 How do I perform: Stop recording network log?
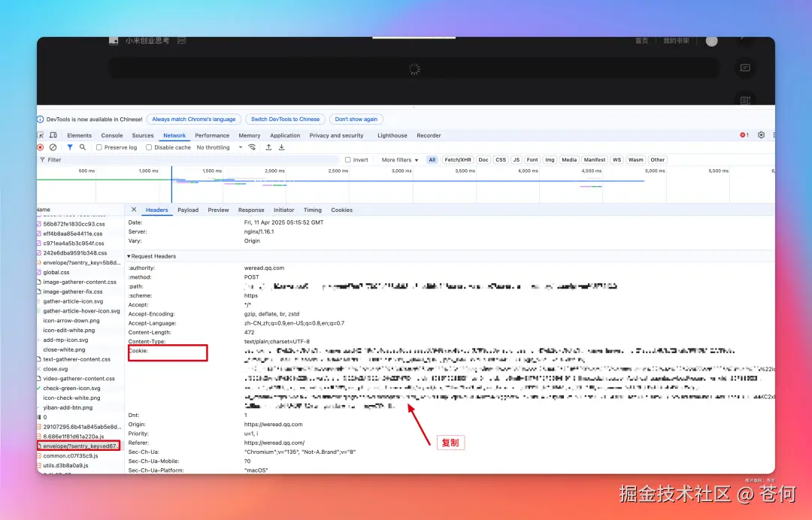(x=41, y=147)
